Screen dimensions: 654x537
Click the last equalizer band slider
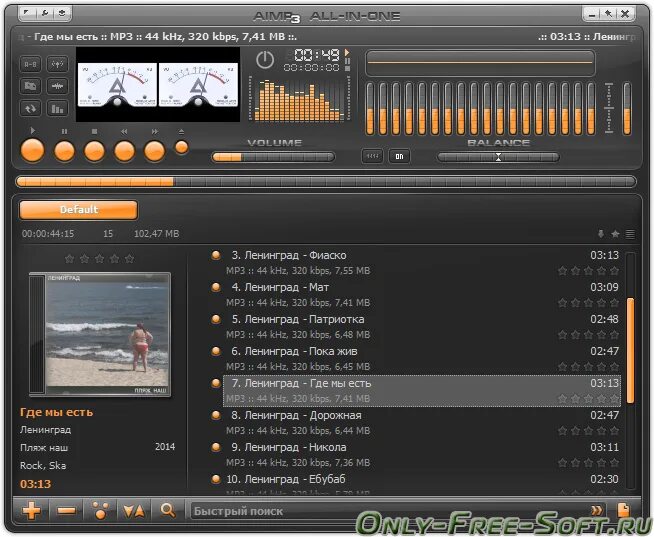tap(591, 108)
